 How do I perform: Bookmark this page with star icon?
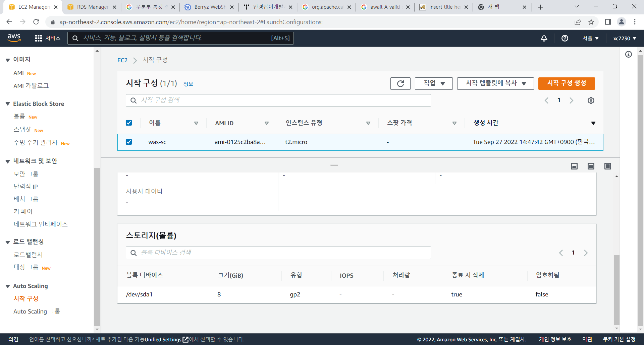tap(591, 22)
